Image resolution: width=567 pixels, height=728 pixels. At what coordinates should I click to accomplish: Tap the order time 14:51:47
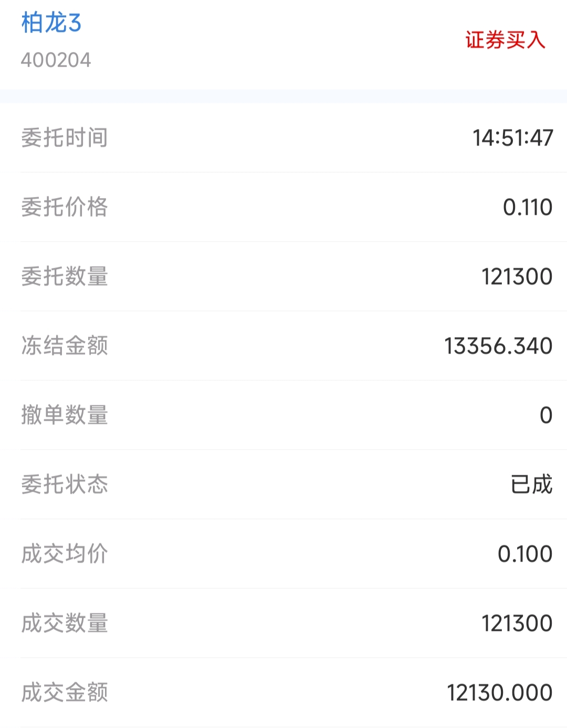pos(513,138)
